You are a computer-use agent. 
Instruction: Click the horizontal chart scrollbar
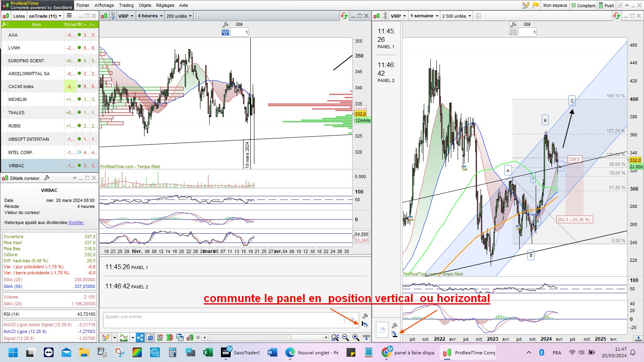[266, 337]
